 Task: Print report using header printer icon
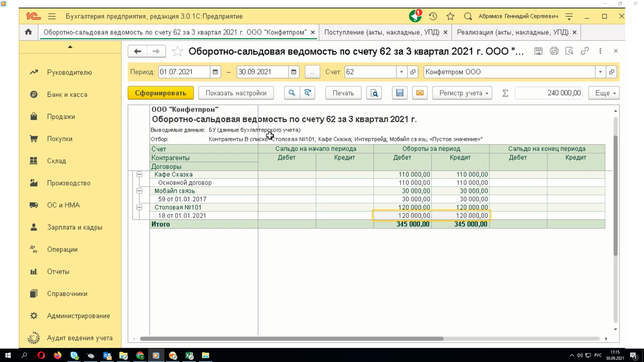[554, 51]
